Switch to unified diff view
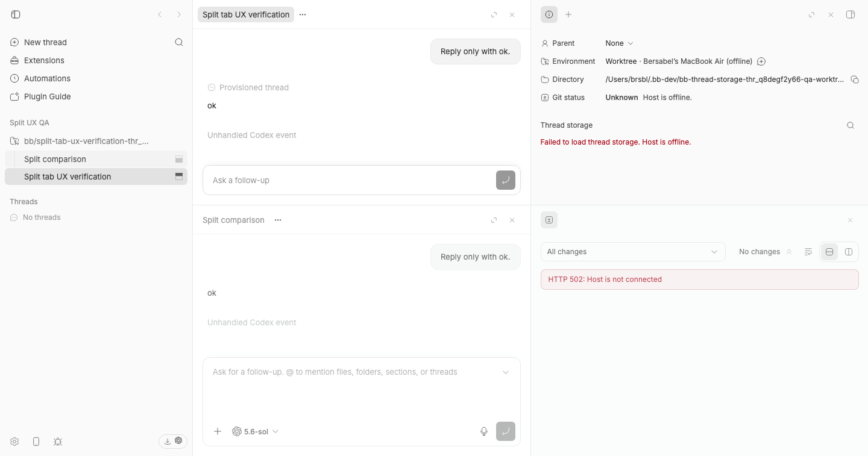 click(x=829, y=252)
